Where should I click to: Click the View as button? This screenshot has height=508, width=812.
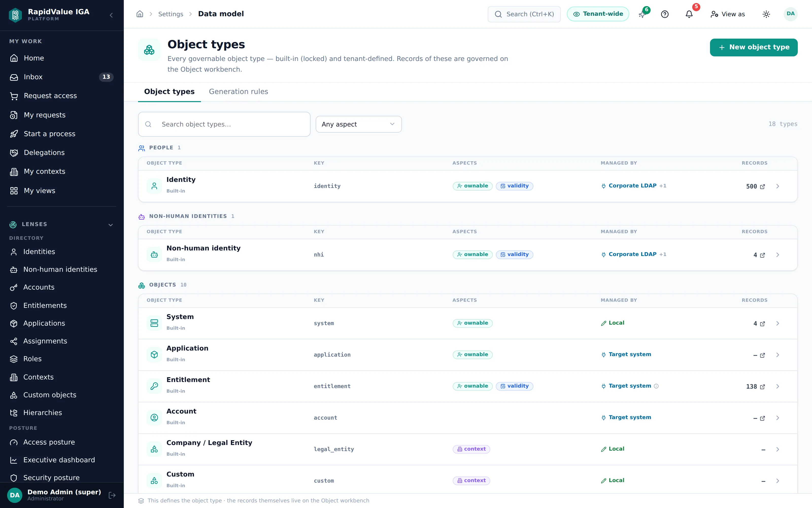(728, 14)
